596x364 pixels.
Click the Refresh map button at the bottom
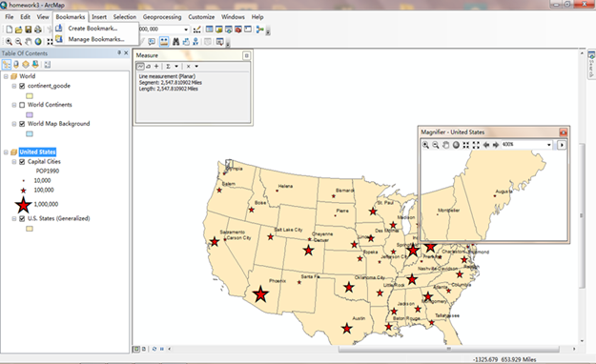click(x=154, y=349)
